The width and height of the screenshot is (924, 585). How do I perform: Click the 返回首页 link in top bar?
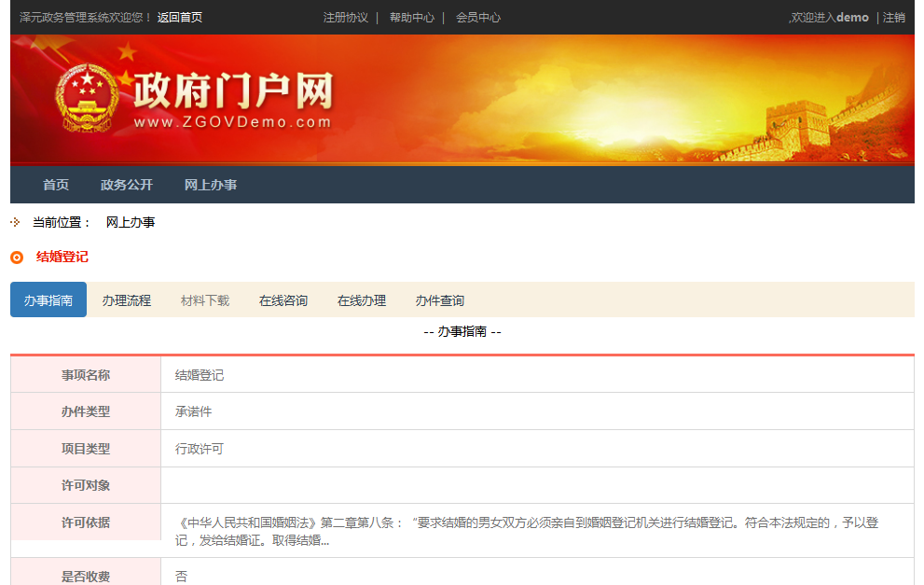[179, 18]
